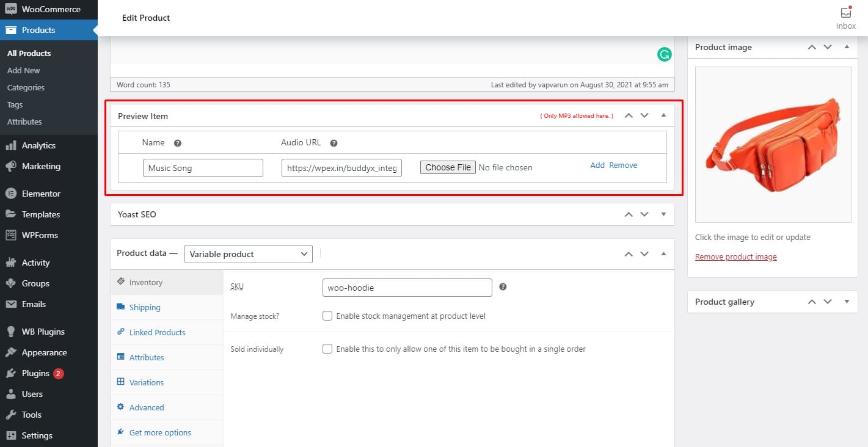Image resolution: width=868 pixels, height=447 pixels.
Task: Expand the Product gallery panel
Action: (847, 302)
